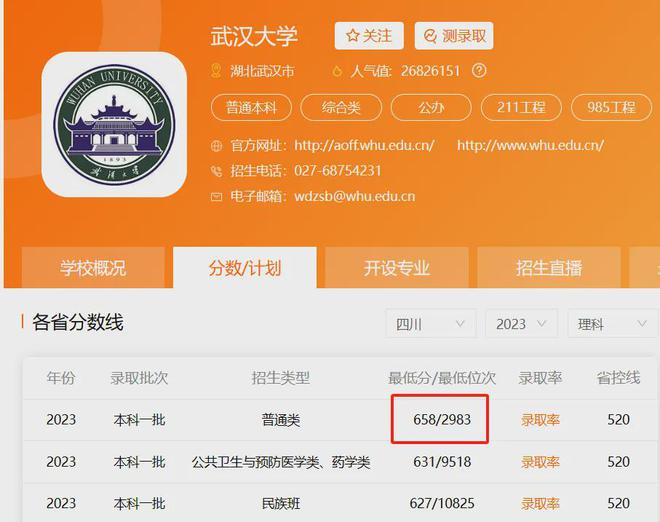Image resolution: width=660 pixels, height=522 pixels.
Task: Click the envelope icon beside 电子邮箱
Action: 216,197
